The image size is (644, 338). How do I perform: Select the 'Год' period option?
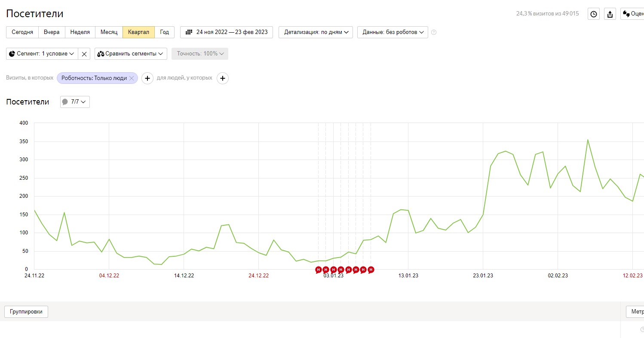pos(164,32)
